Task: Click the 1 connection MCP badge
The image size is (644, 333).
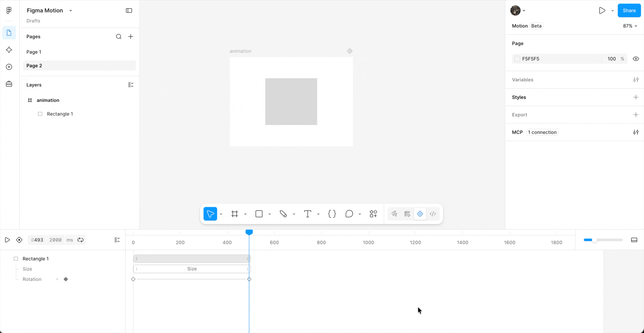Action: point(542,132)
